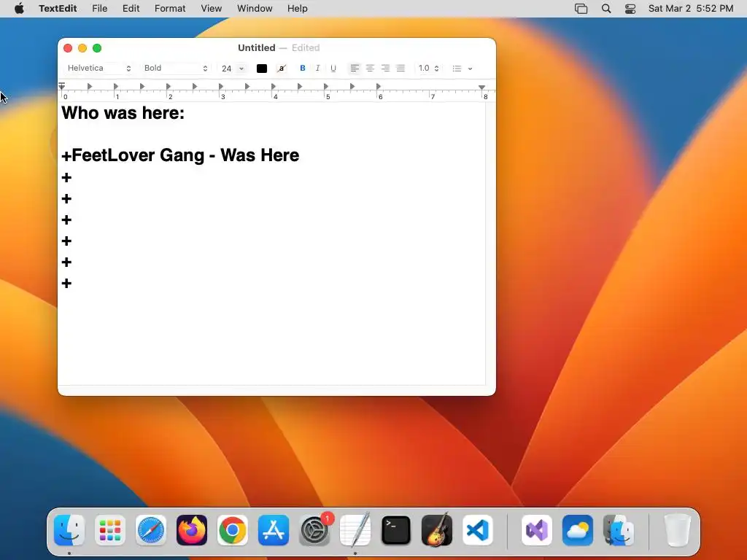This screenshot has width=747, height=560.
Task: Open the Edit menu
Action: [x=131, y=9]
